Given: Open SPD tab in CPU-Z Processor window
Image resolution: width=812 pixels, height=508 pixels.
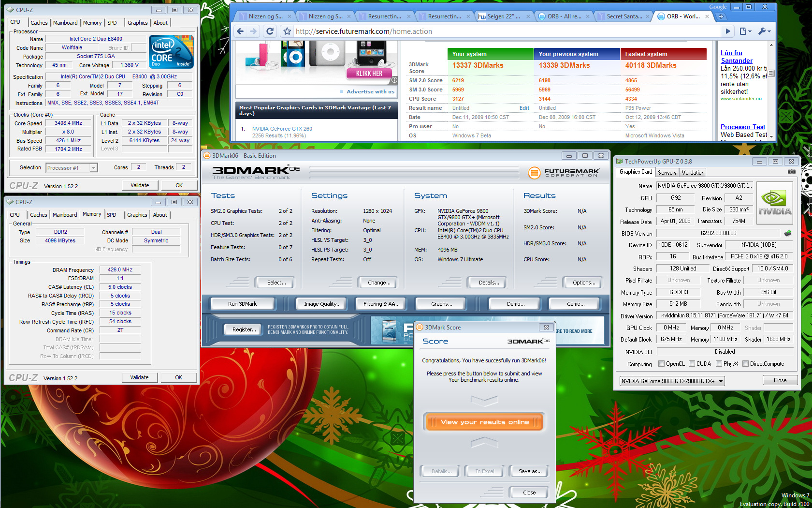Looking at the screenshot, I should [x=112, y=23].
